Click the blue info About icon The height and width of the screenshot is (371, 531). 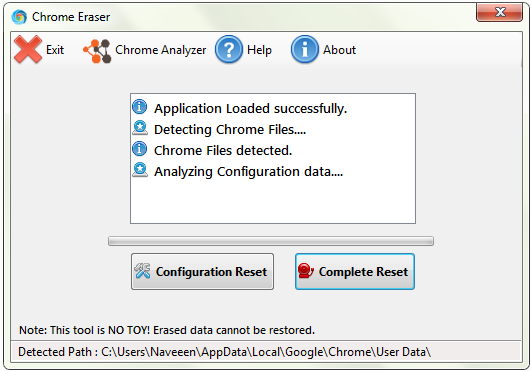[x=305, y=49]
